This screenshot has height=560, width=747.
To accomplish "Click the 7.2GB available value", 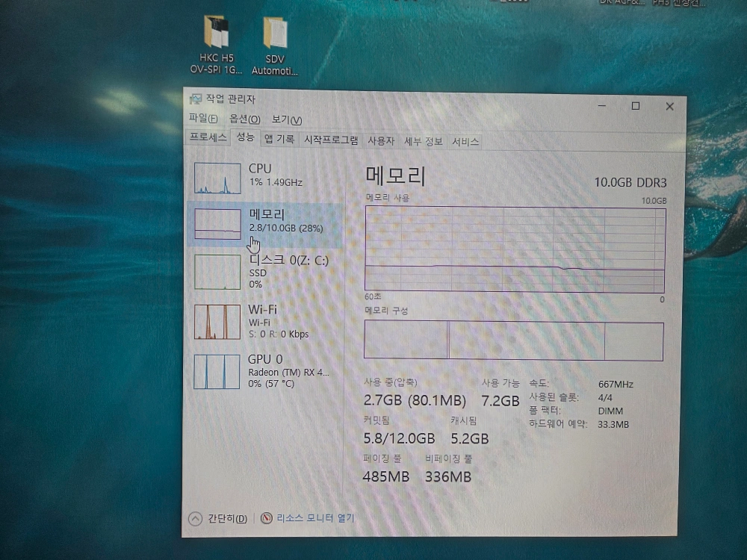I will click(x=500, y=401).
